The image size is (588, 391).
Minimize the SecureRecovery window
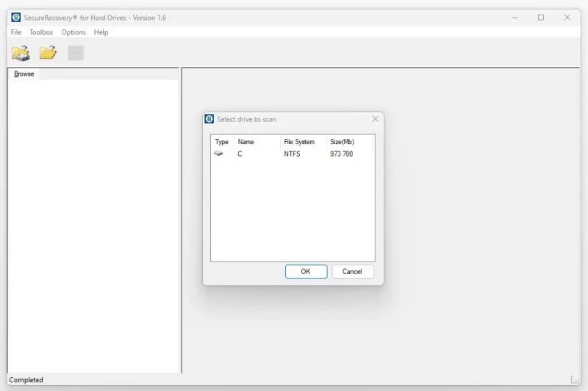click(515, 18)
